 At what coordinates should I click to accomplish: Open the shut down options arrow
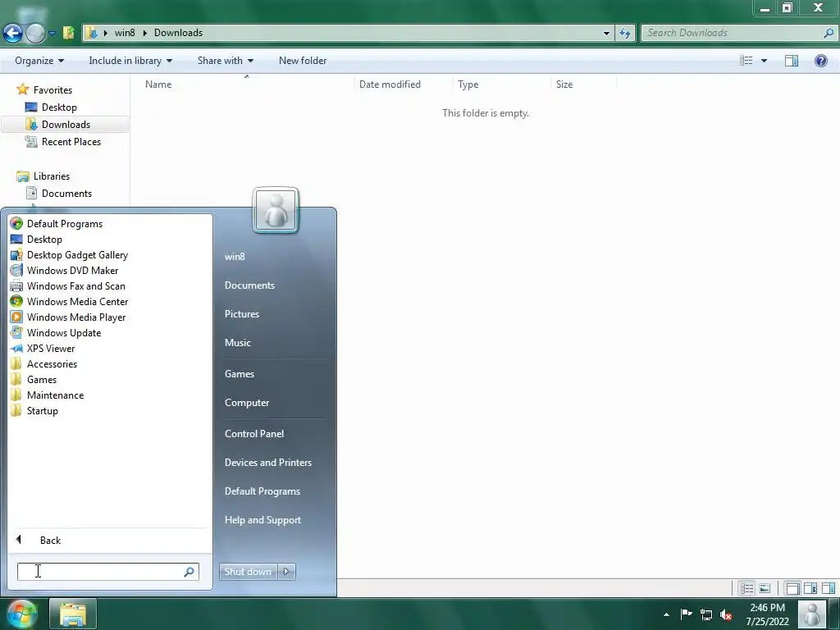(x=286, y=572)
